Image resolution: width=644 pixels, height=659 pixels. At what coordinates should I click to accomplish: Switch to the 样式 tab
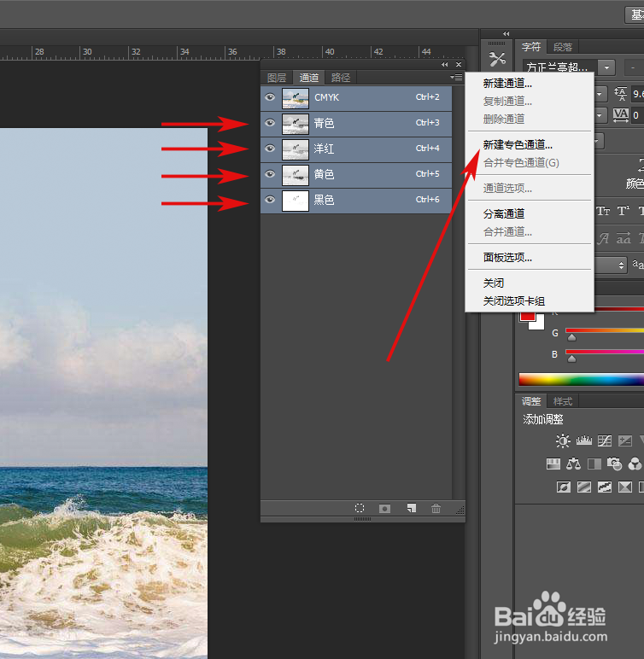563,401
